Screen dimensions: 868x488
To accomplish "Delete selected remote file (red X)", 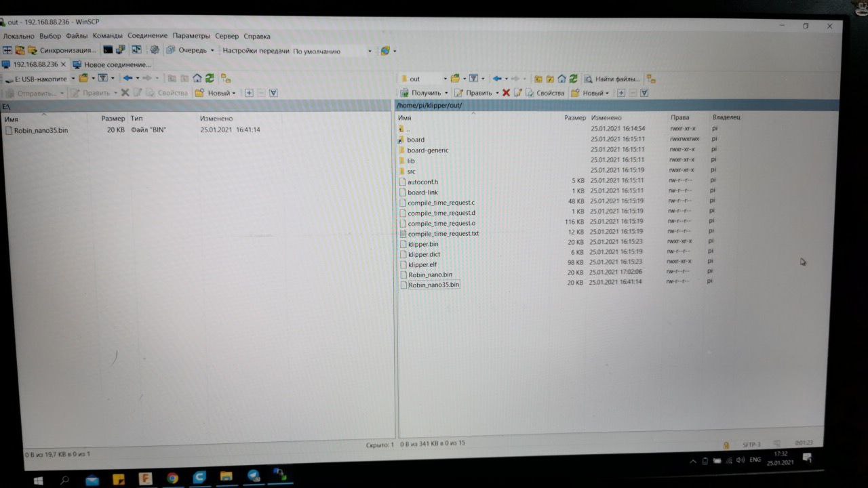I will tap(506, 93).
